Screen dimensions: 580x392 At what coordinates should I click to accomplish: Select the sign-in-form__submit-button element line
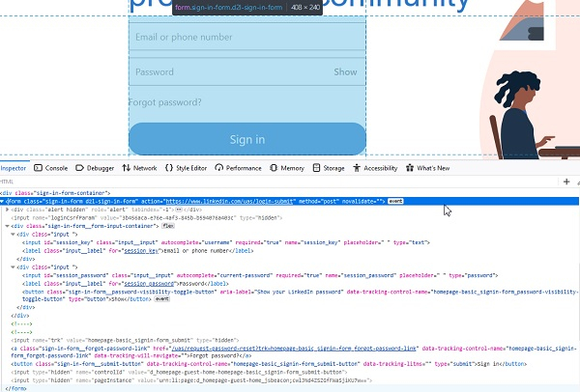pos(269,364)
